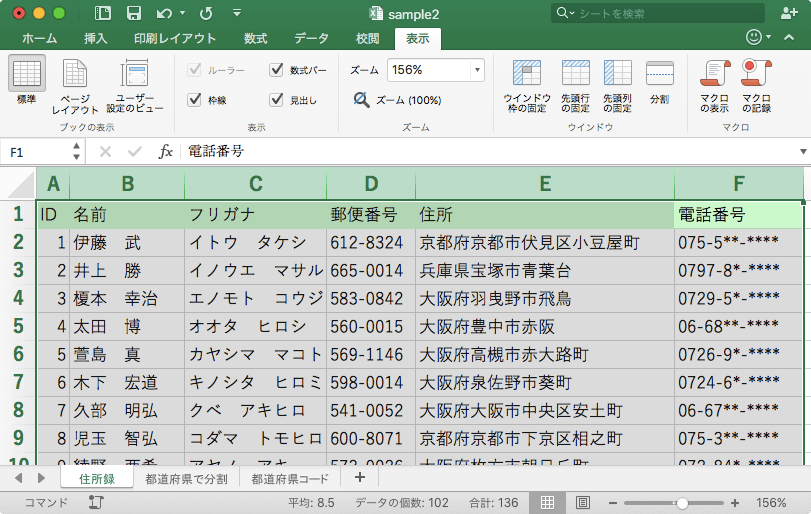Click the F1 Name Box field
Viewport: 811px width, 514px height.
(x=36, y=152)
